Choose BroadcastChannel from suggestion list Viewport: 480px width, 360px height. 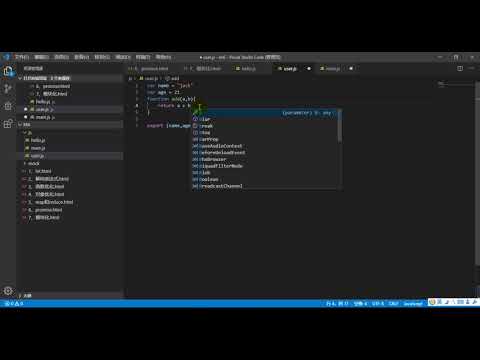pyautogui.click(x=265, y=186)
